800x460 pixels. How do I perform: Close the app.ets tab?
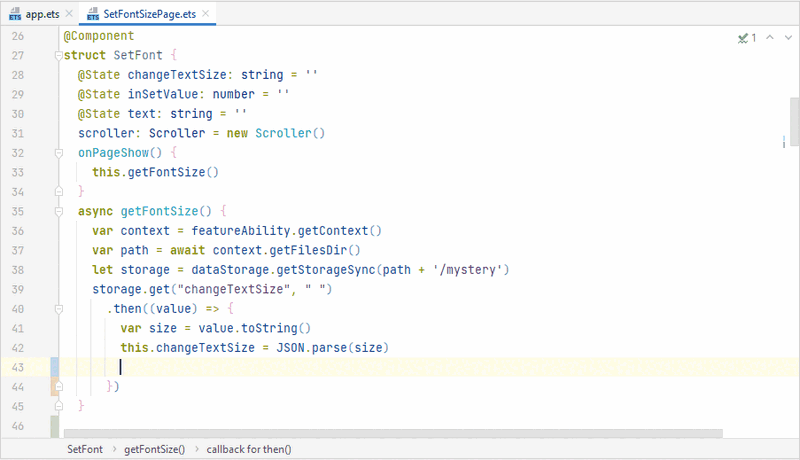click(x=68, y=15)
